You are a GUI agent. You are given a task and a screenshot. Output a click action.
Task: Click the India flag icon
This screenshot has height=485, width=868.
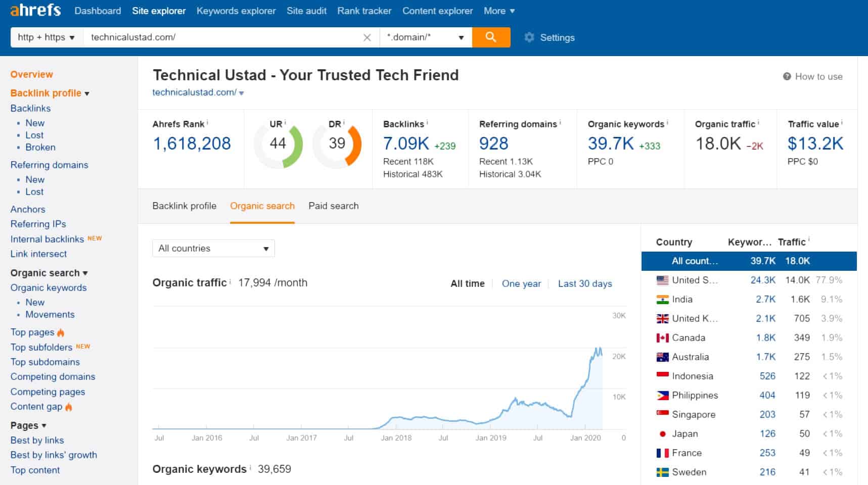pos(662,299)
